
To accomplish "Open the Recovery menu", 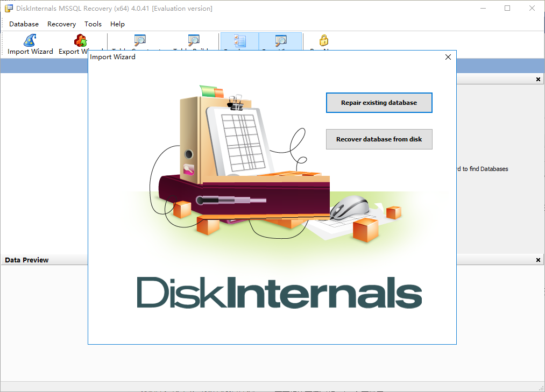I will click(x=61, y=24).
